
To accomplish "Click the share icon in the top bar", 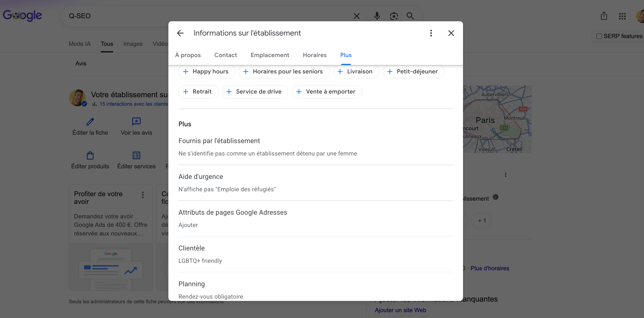I will click(604, 16).
